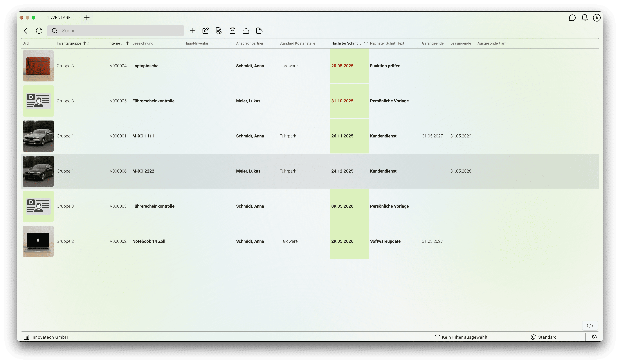The image size is (620, 364).
Task: Open the notifications bell
Action: (x=584, y=18)
